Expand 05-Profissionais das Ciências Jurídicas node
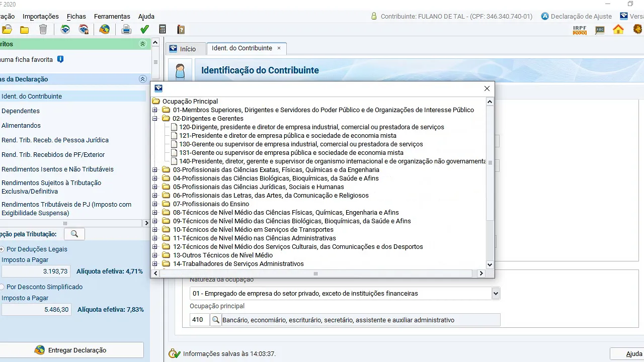 coord(155,187)
